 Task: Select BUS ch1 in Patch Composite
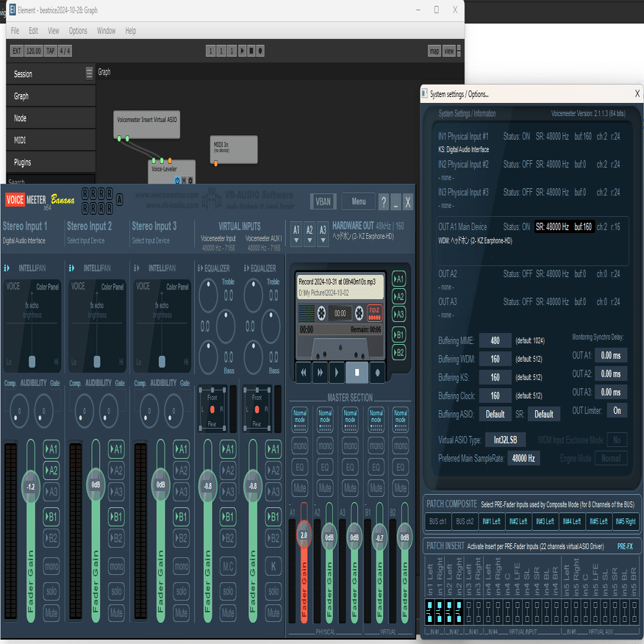[438, 521]
